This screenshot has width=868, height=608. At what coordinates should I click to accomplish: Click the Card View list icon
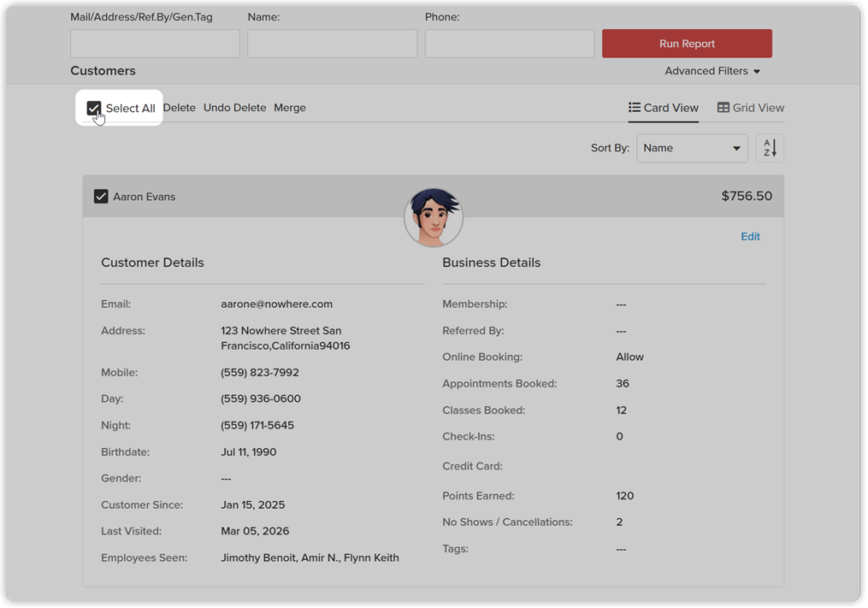(x=635, y=108)
